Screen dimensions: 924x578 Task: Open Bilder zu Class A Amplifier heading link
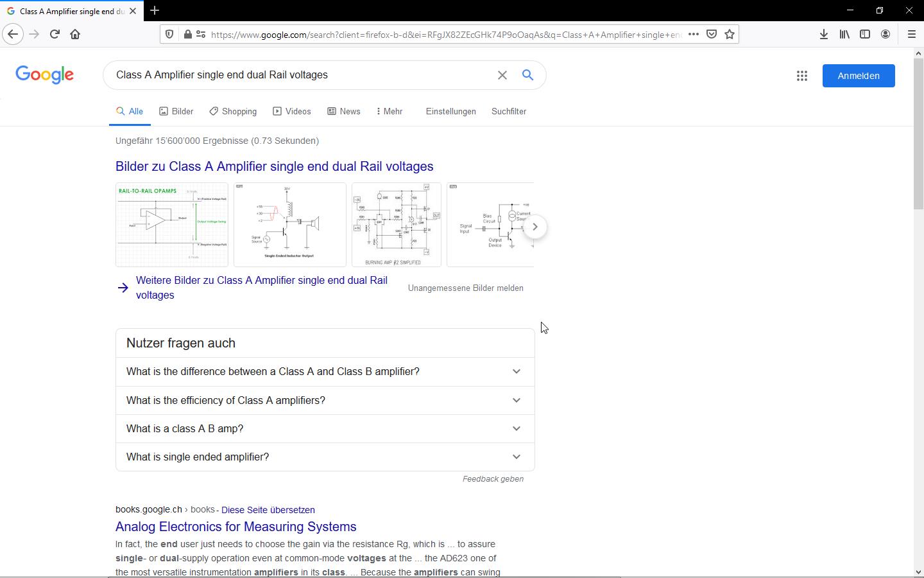tap(275, 166)
